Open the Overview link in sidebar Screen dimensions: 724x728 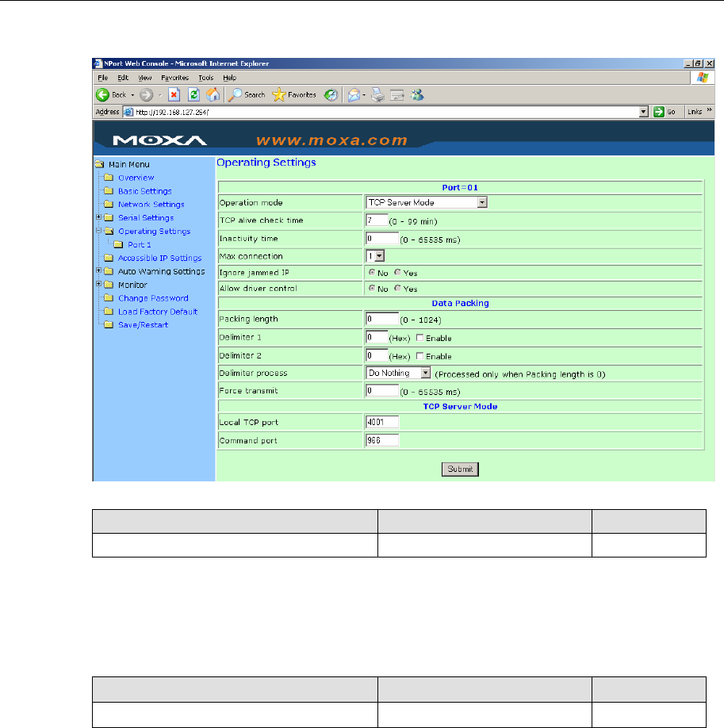point(136,178)
